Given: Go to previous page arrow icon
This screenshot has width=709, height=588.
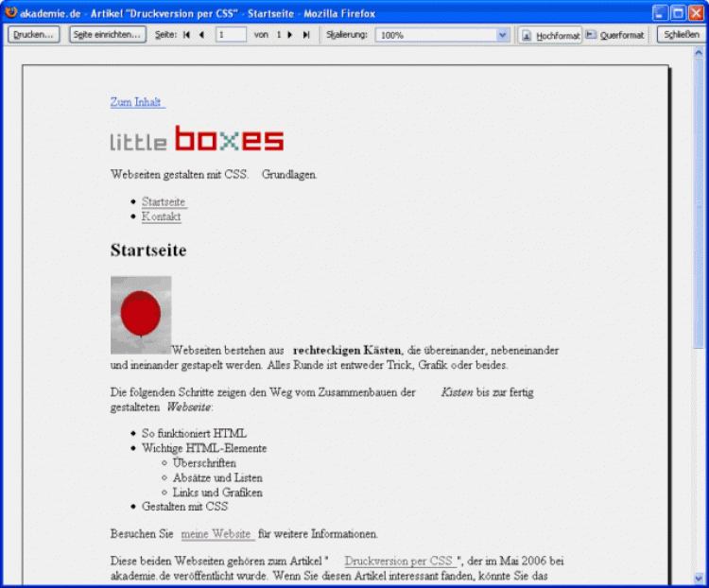Looking at the screenshot, I should click(x=201, y=35).
